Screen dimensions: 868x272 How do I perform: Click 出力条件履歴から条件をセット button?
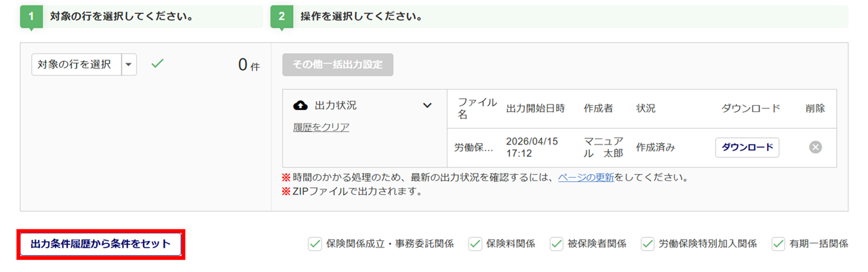pyautogui.click(x=101, y=244)
